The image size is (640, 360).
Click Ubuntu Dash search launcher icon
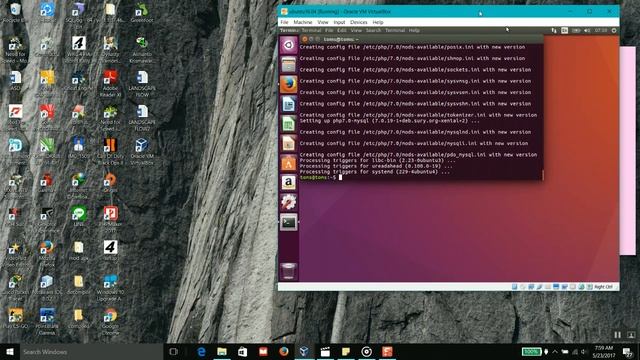[x=289, y=45]
